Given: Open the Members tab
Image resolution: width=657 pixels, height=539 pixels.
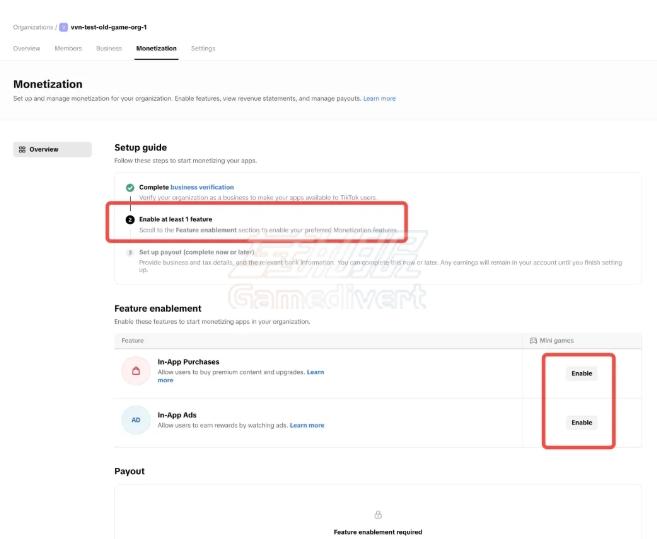Looking at the screenshot, I should [x=68, y=49].
